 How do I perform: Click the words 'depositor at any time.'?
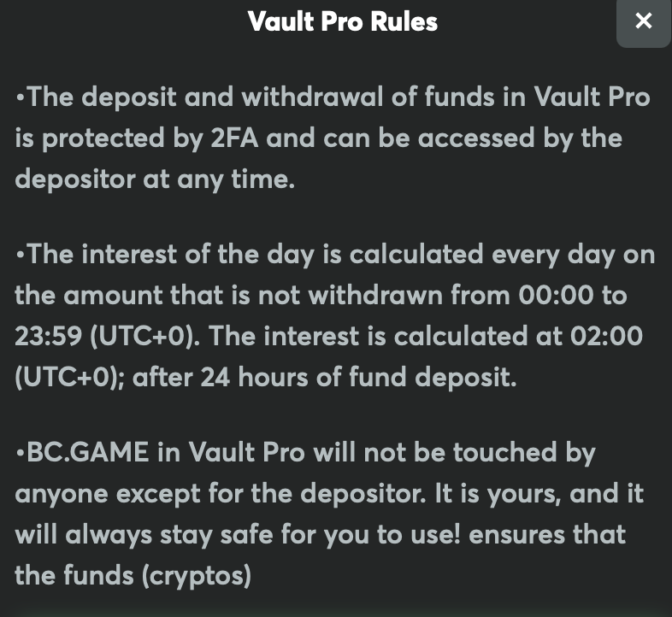[x=155, y=179]
